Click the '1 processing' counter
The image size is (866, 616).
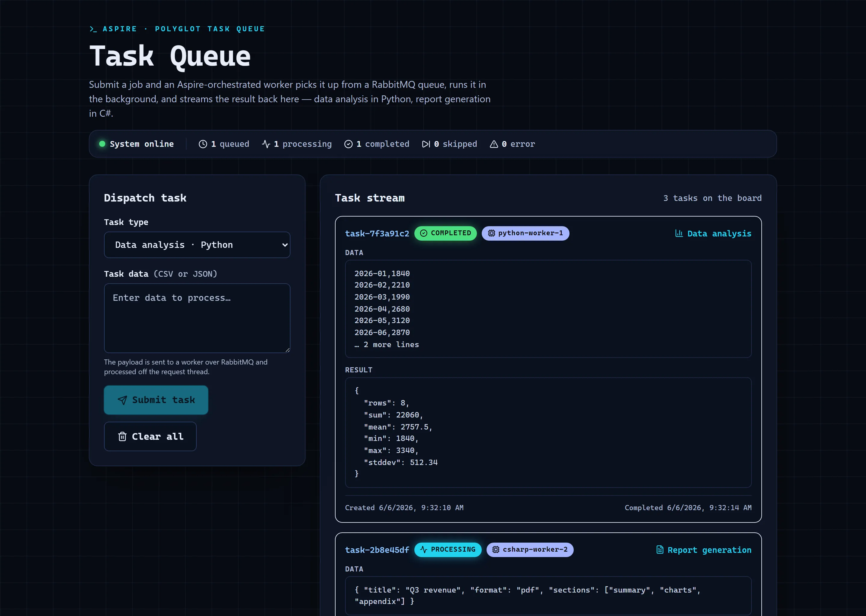click(x=297, y=144)
